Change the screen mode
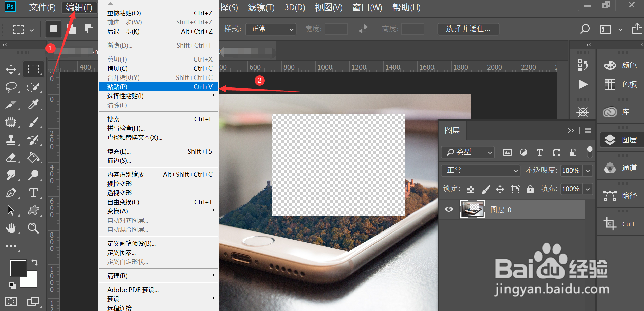The height and width of the screenshot is (311, 644). pos(33,301)
